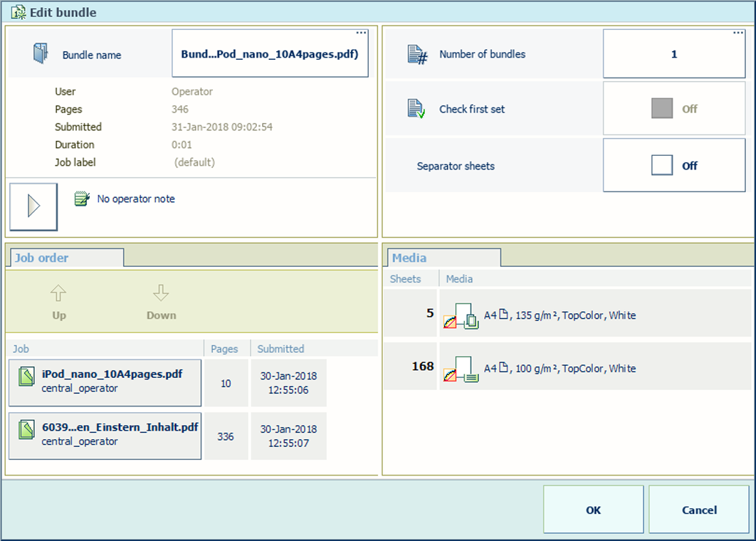Toggle the Separator sheets checkbox
Screen dimensions: 756x541
[x=662, y=166]
